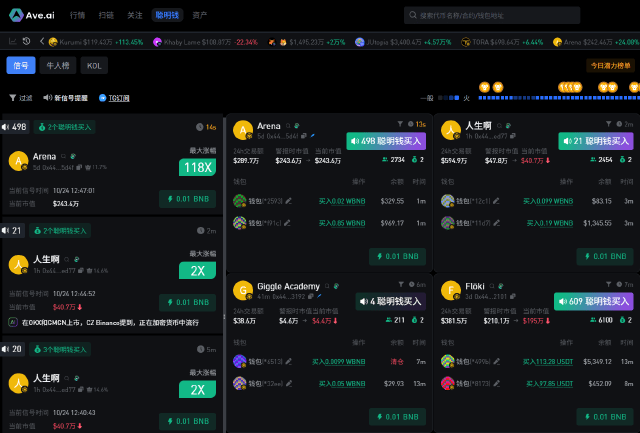This screenshot has height=433, width=640.
Task: Open the 买入0.85 WBNB transaction
Action: coord(342,223)
